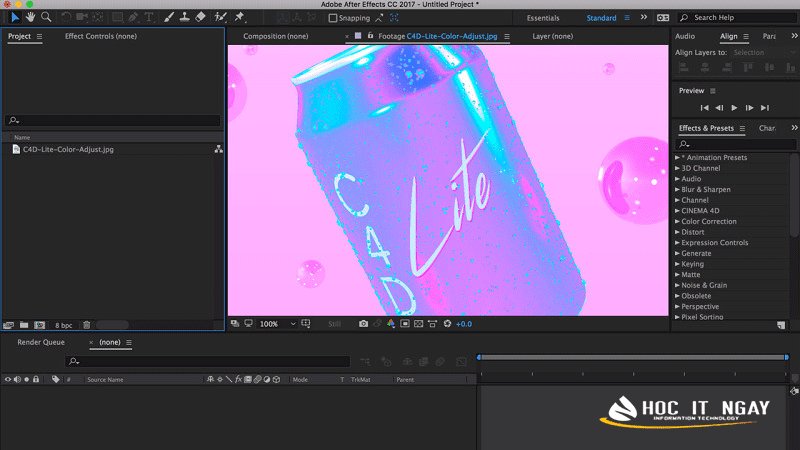Toggle the primary viewer monitor icon
Viewport: 800px width, 450px height.
tap(248, 323)
